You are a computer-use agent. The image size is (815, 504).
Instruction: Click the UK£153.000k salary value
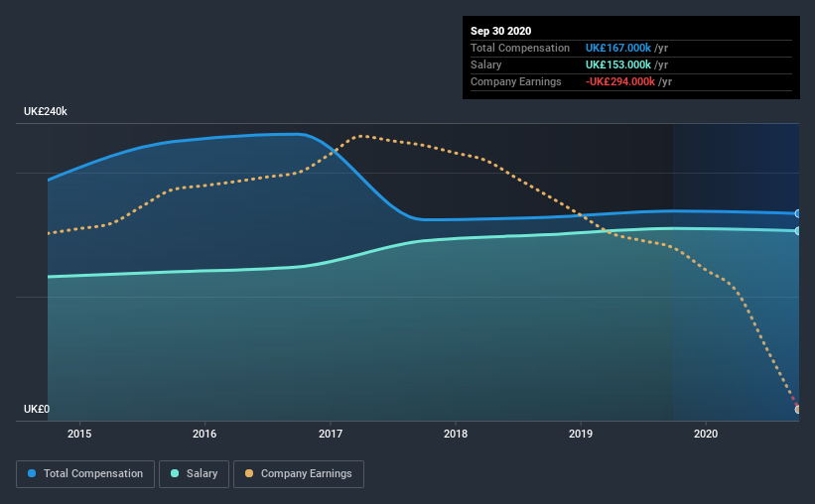click(618, 64)
